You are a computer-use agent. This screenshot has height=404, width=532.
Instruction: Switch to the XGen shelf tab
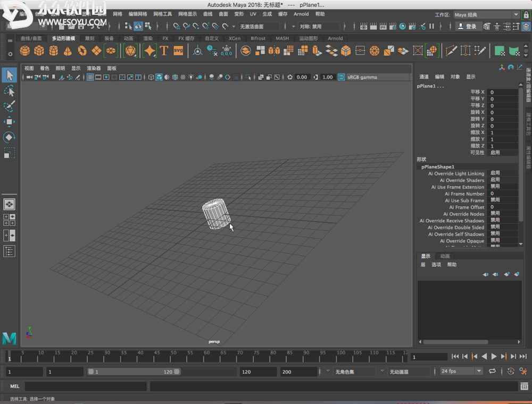click(234, 38)
